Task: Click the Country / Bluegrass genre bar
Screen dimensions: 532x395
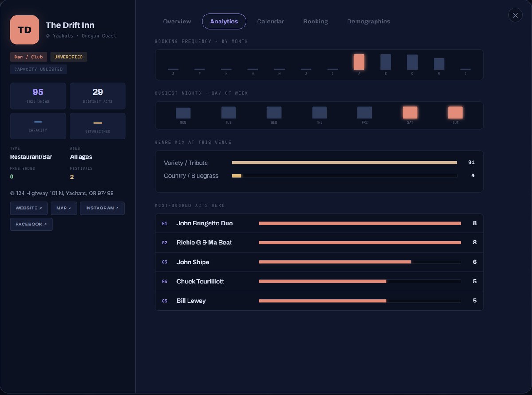Action: pyautogui.click(x=344, y=176)
